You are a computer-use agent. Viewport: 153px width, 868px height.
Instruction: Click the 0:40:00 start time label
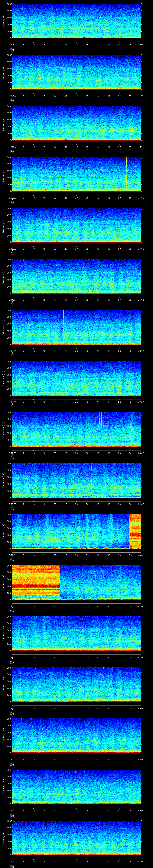pos(12,606)
